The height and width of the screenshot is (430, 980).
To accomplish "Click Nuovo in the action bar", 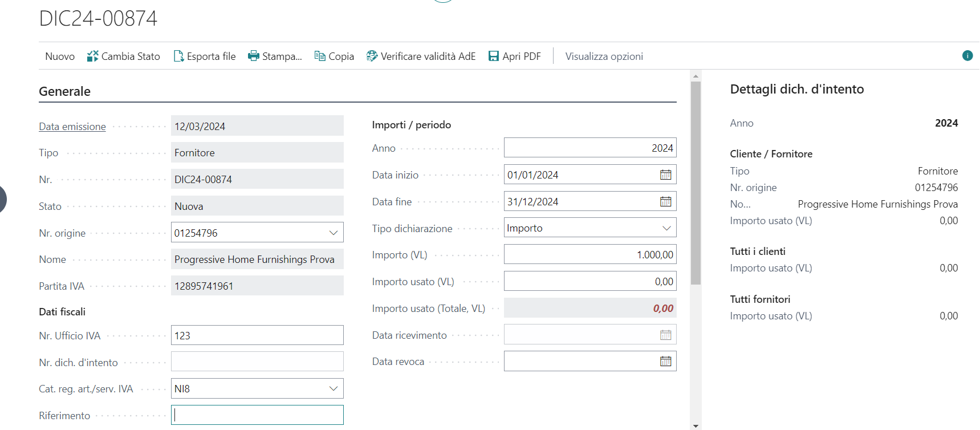I will pos(60,56).
